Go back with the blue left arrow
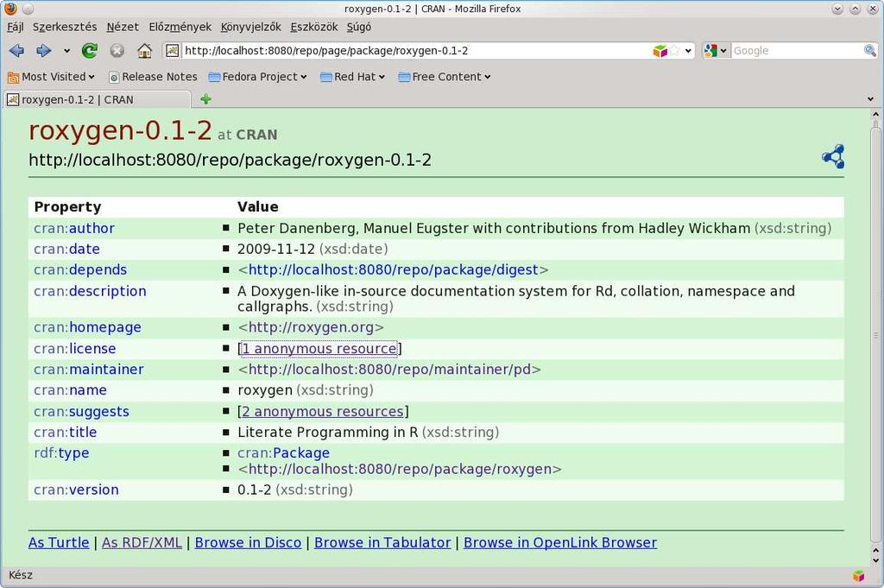The height and width of the screenshot is (588, 884). (x=16, y=51)
